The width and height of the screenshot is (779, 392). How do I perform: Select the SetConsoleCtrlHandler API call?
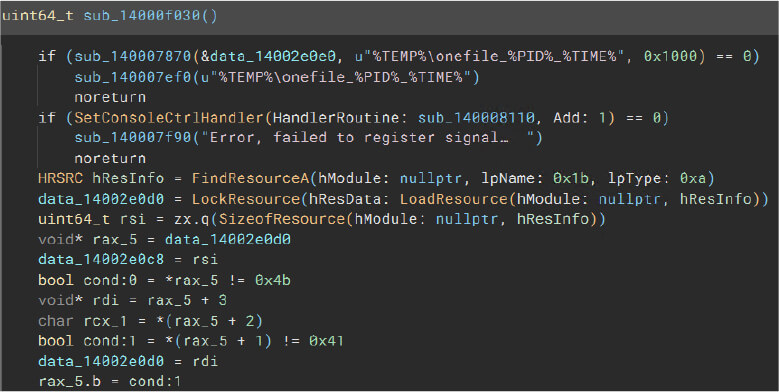168,118
